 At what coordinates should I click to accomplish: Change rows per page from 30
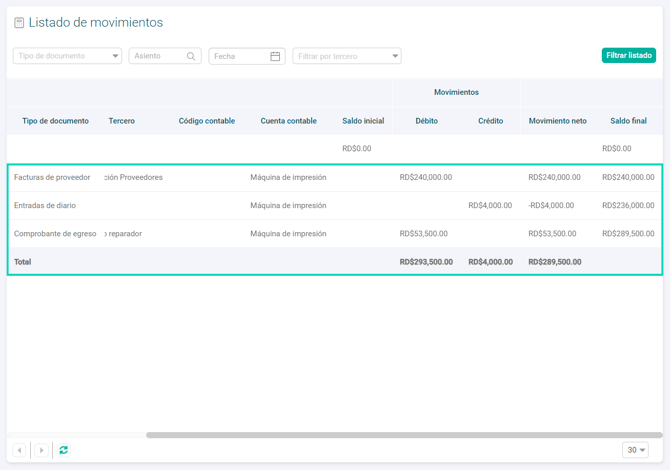[635, 450]
